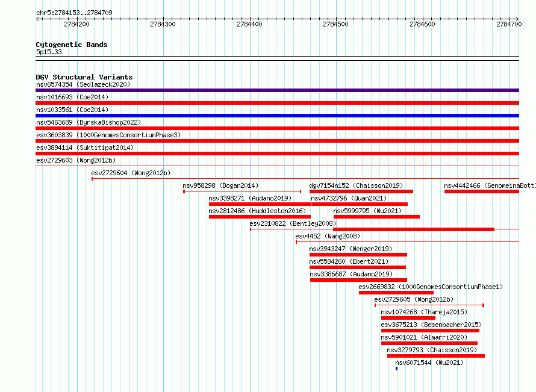Click the red bar under nsv1016693
The height and width of the screenshot is (392, 536).
point(277,103)
